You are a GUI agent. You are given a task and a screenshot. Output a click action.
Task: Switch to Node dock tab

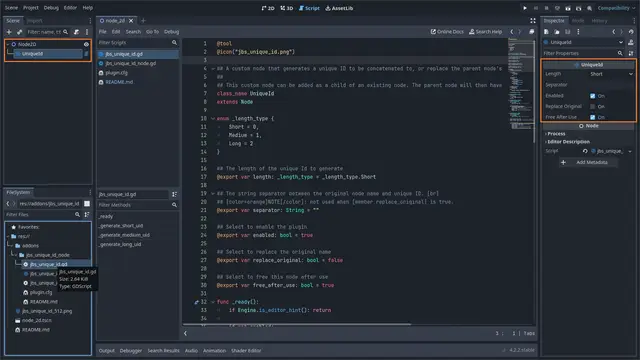578,20
